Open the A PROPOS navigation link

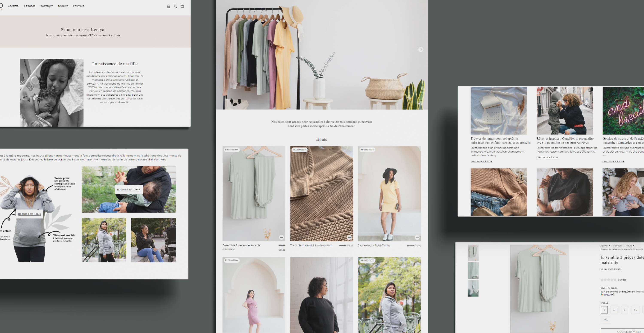coord(29,6)
